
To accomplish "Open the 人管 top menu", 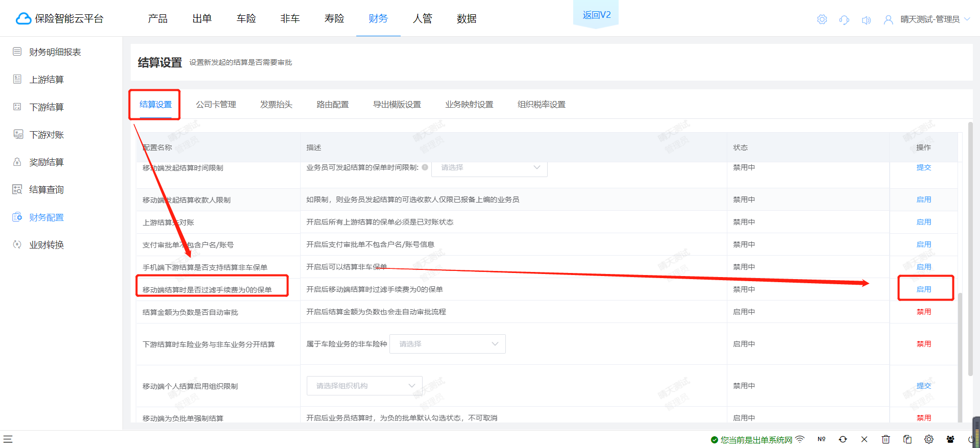I will coord(423,18).
